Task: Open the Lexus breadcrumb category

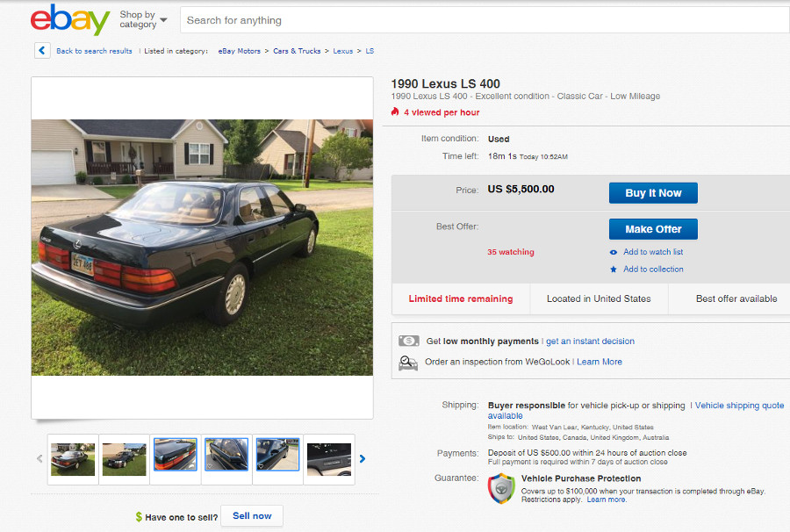Action: pyautogui.click(x=342, y=51)
